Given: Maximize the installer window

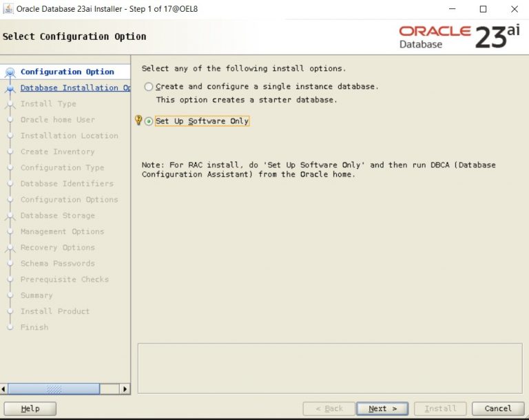Looking at the screenshot, I should (x=483, y=9).
